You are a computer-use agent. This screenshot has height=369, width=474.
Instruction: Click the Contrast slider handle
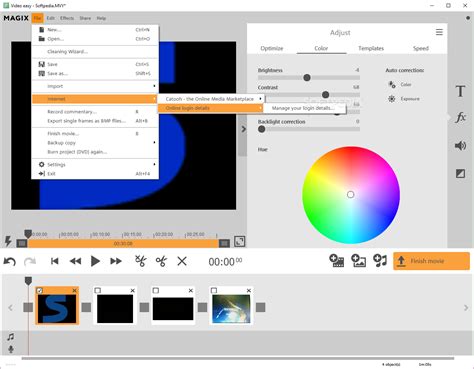click(x=326, y=95)
